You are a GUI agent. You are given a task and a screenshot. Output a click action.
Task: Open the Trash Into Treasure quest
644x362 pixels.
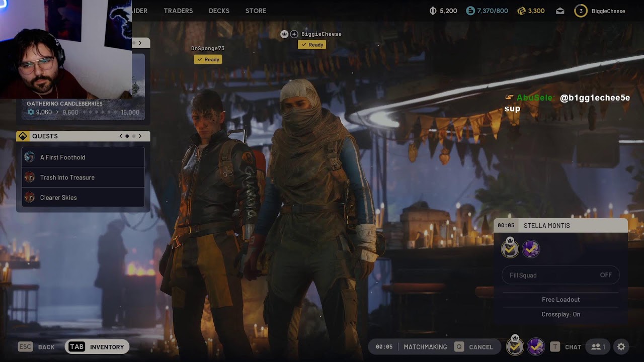(83, 177)
